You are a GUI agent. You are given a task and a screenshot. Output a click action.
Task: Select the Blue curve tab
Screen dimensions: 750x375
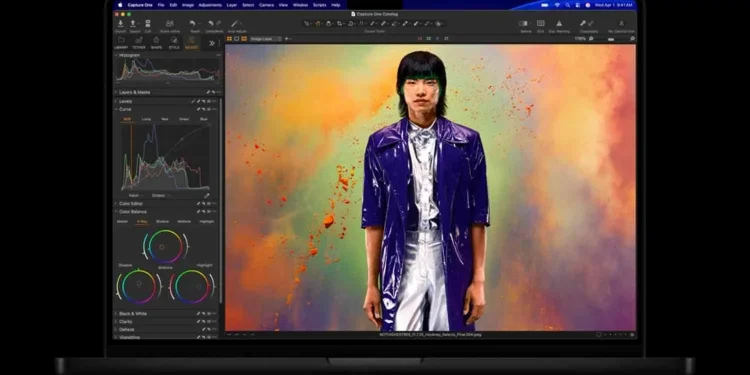[204, 119]
